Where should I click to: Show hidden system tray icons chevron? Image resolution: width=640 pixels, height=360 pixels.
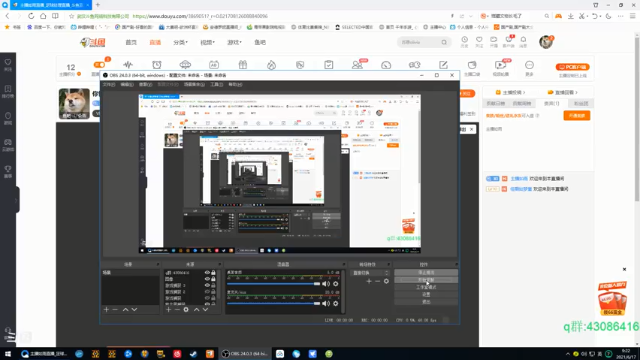pyautogui.click(x=568, y=354)
